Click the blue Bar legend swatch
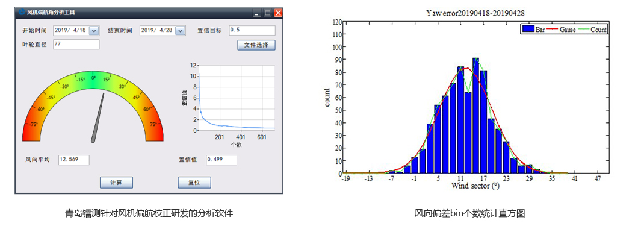The width and height of the screenshot is (644, 232). 528,30
